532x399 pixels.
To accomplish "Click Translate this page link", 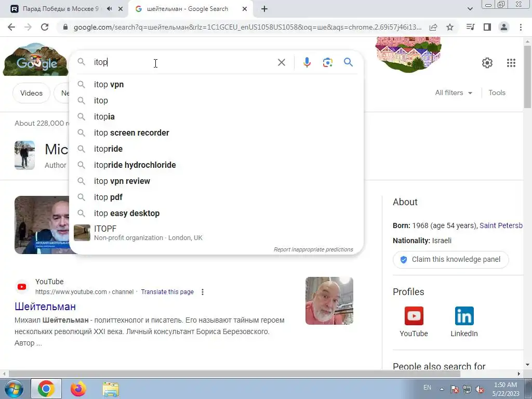I will [167, 292].
